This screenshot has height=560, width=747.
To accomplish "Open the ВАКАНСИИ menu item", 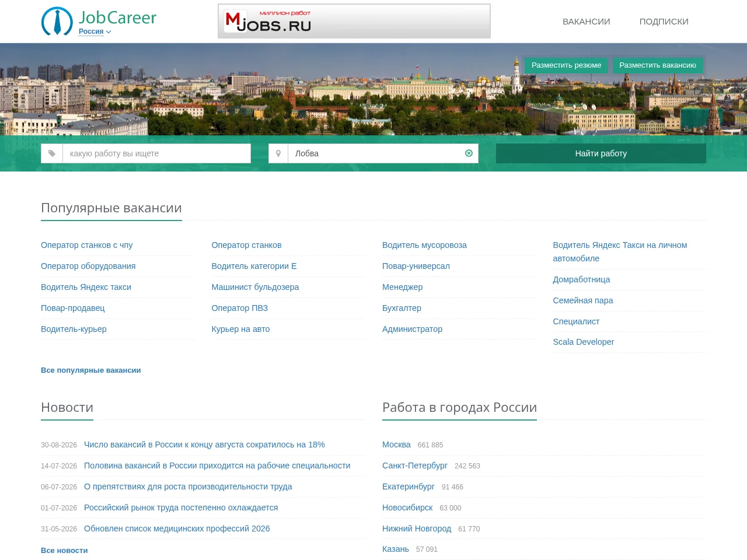I will point(587,22).
